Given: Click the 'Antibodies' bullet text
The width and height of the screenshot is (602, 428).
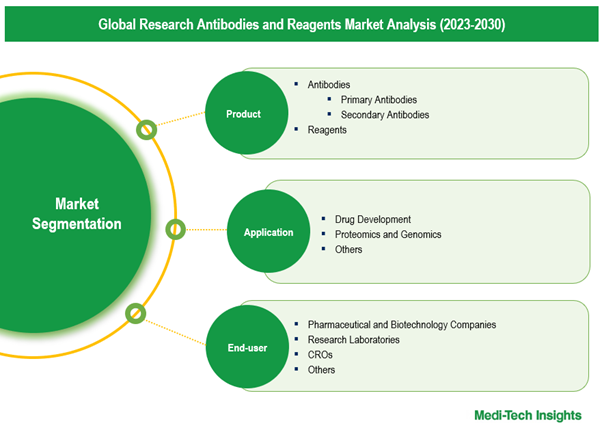Looking at the screenshot, I should point(329,84).
